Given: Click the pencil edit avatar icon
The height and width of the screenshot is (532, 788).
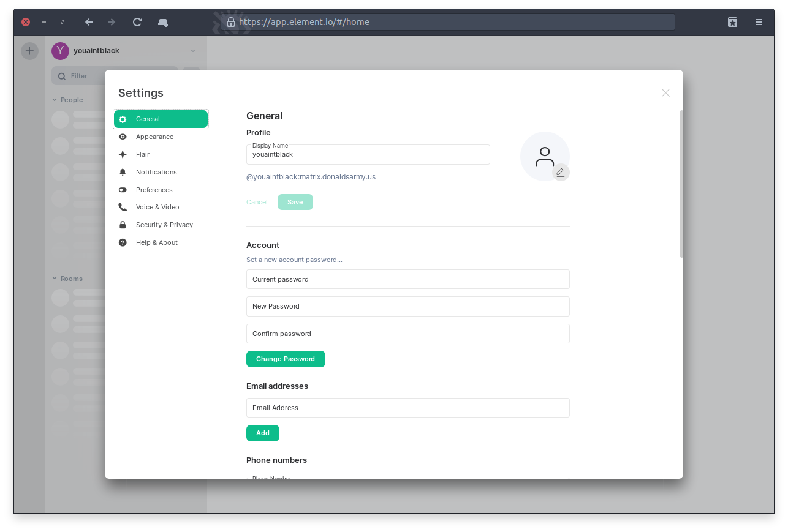Looking at the screenshot, I should pos(560,173).
